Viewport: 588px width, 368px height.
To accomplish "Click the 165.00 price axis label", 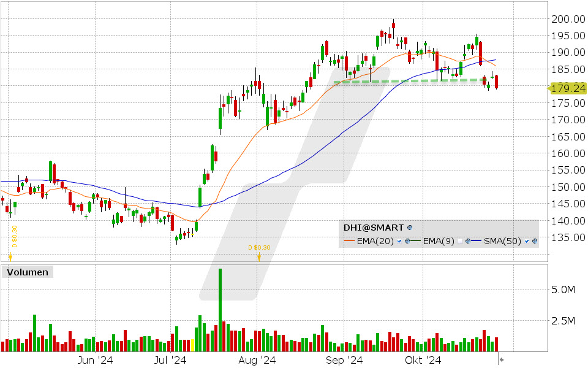I will pos(568,137).
